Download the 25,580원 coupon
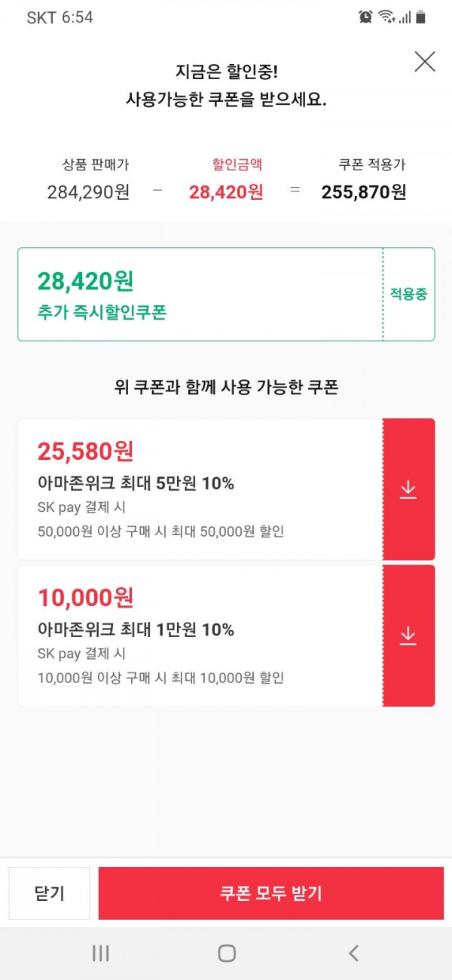The height and width of the screenshot is (980, 452). [x=409, y=489]
